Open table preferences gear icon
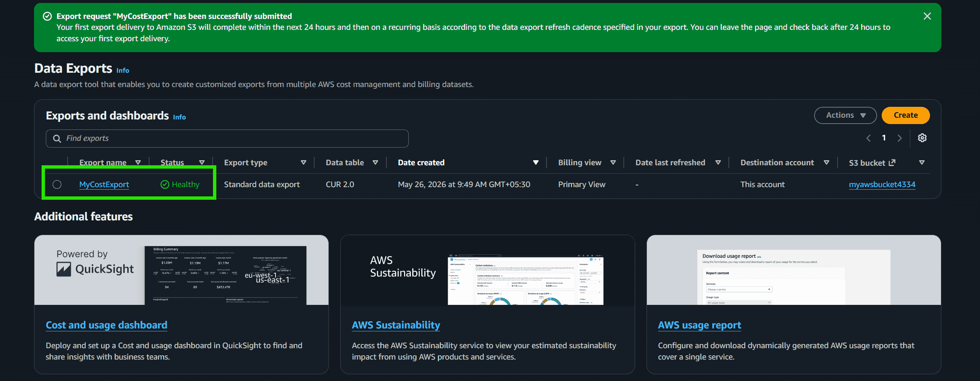Screen dimensions: 980x381 coord(922,138)
